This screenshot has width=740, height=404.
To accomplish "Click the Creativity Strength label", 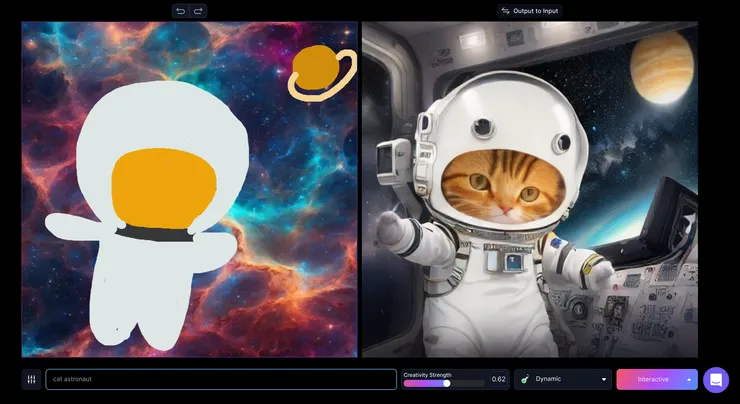I will coord(427,375).
